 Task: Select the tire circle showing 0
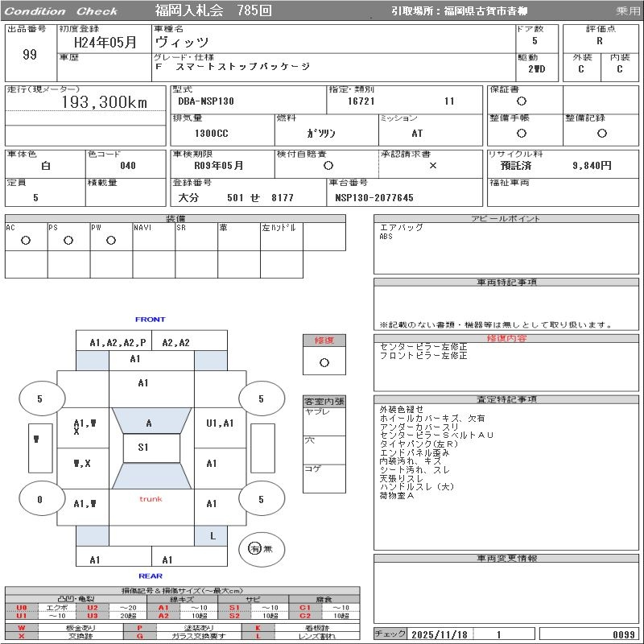point(39,499)
